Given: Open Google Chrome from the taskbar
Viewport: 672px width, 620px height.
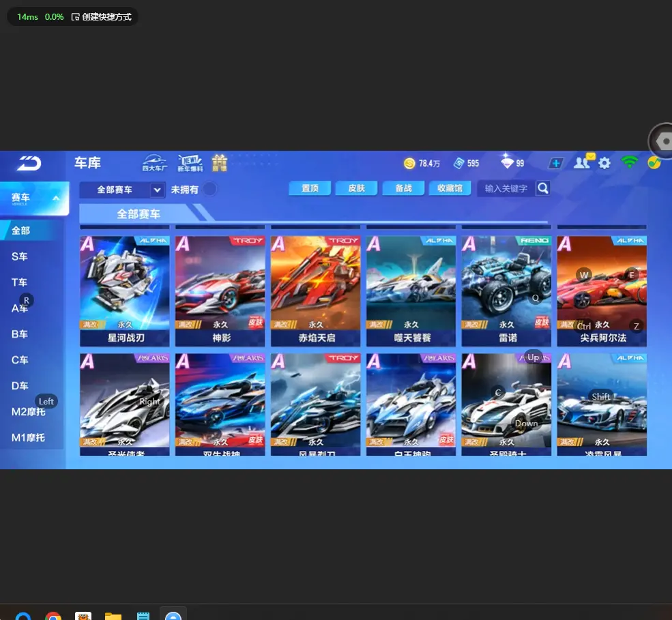Looking at the screenshot, I should pyautogui.click(x=53, y=616).
